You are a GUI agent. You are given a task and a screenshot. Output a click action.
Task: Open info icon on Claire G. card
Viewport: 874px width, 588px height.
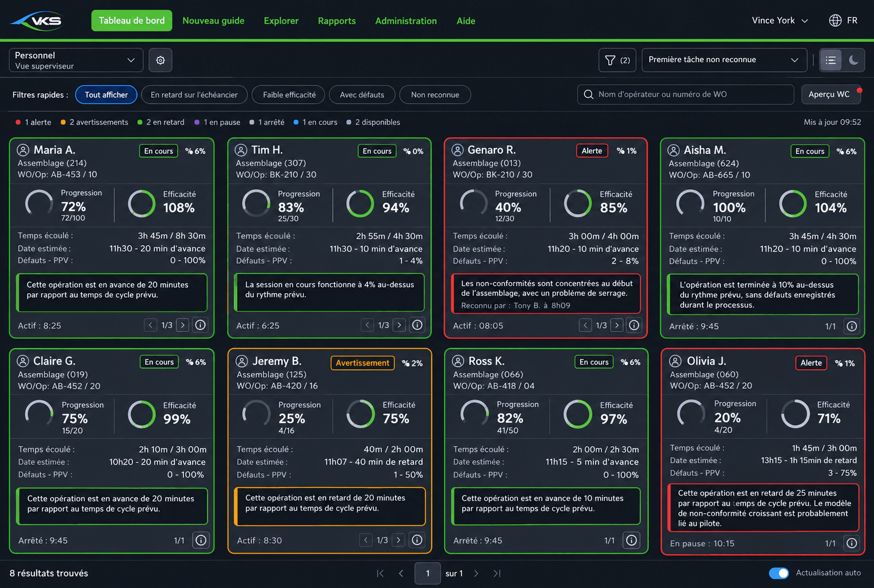click(201, 540)
